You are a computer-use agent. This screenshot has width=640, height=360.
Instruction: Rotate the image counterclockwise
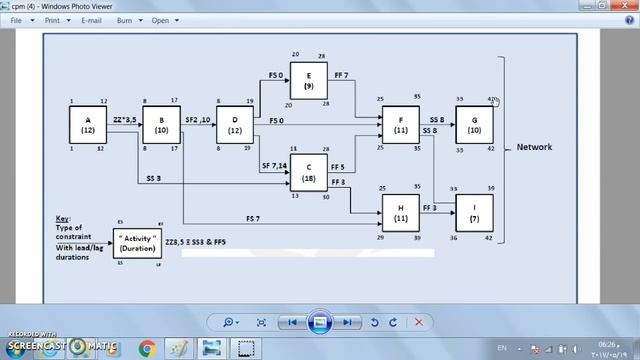(x=374, y=322)
